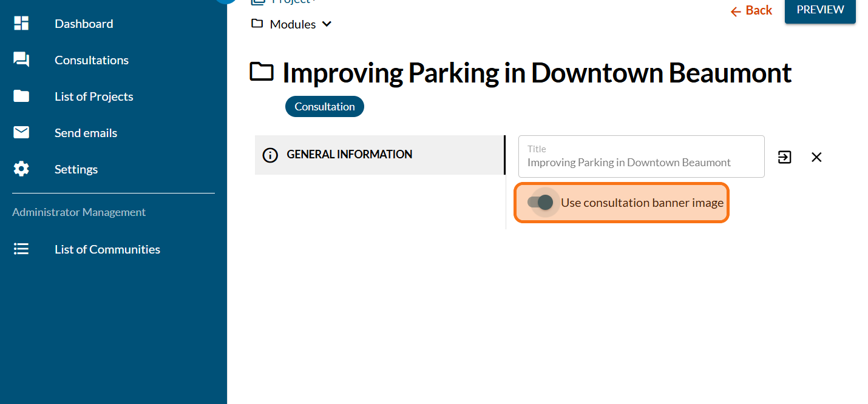Click the Consultations chat bubbles icon

tap(21, 59)
